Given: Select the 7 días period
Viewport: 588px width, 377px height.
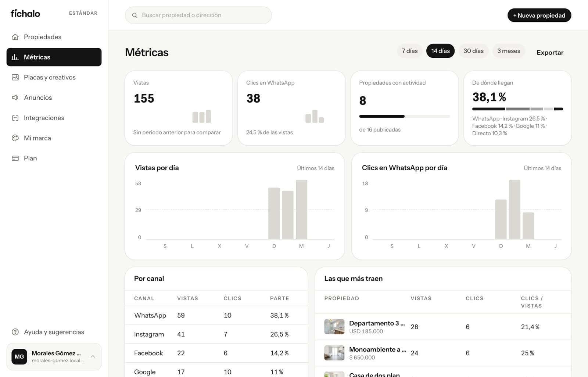Looking at the screenshot, I should 410,51.
